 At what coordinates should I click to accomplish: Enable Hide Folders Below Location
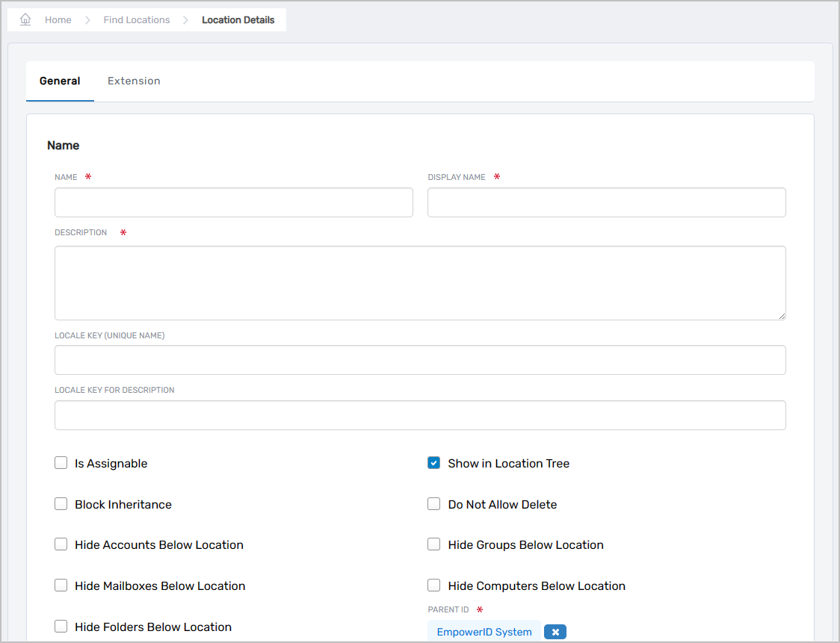coord(61,627)
